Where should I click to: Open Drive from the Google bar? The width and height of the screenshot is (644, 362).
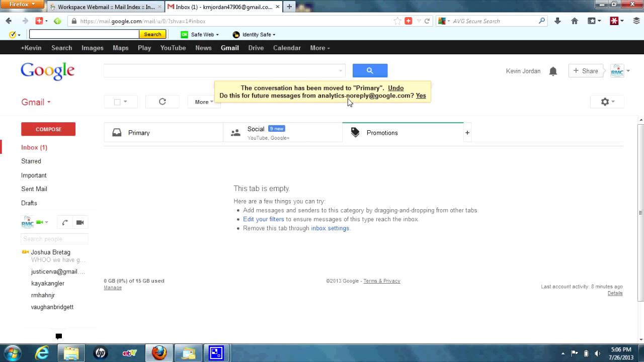[x=256, y=48]
